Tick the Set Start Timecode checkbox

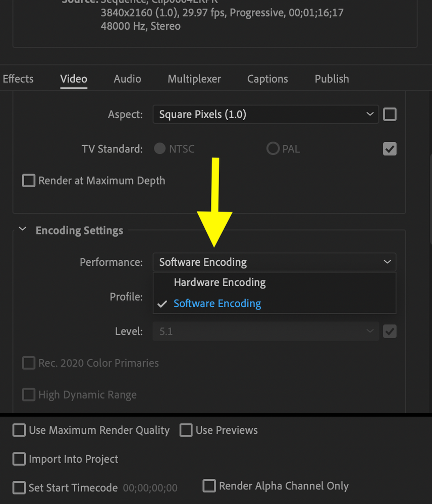(19, 488)
